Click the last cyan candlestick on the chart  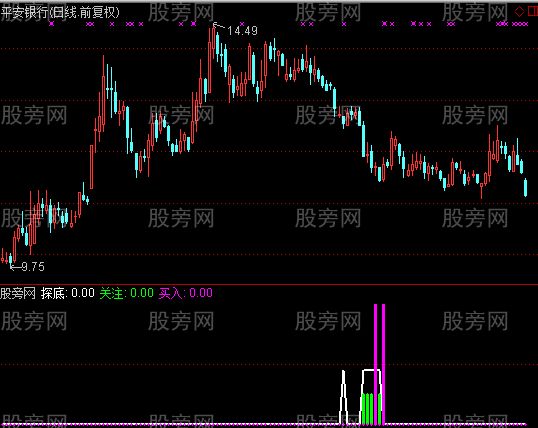pyautogui.click(x=525, y=187)
